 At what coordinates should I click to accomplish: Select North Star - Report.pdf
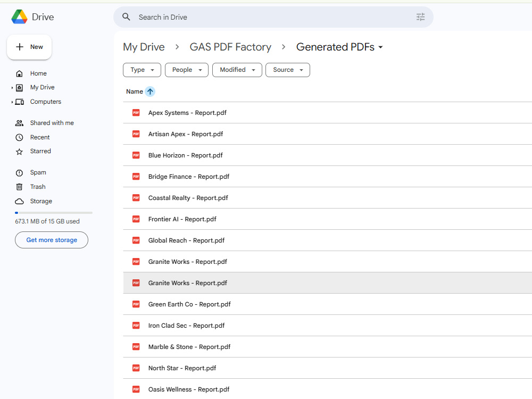(327, 368)
